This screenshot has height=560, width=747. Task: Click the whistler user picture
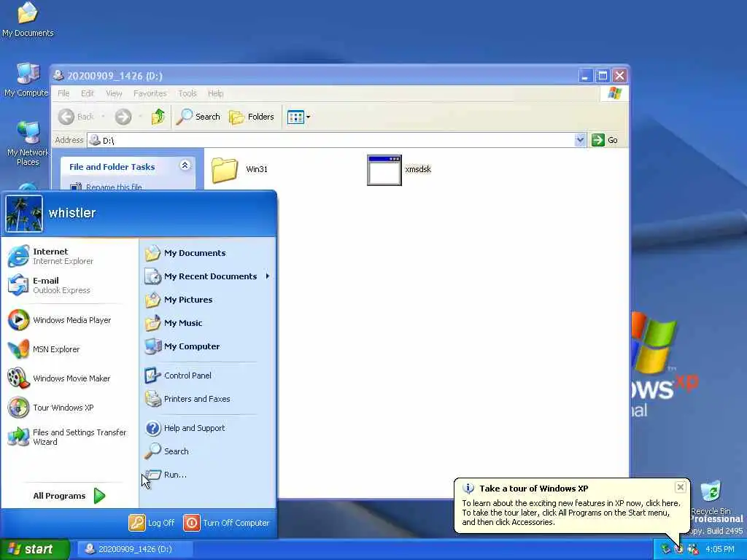click(x=24, y=214)
